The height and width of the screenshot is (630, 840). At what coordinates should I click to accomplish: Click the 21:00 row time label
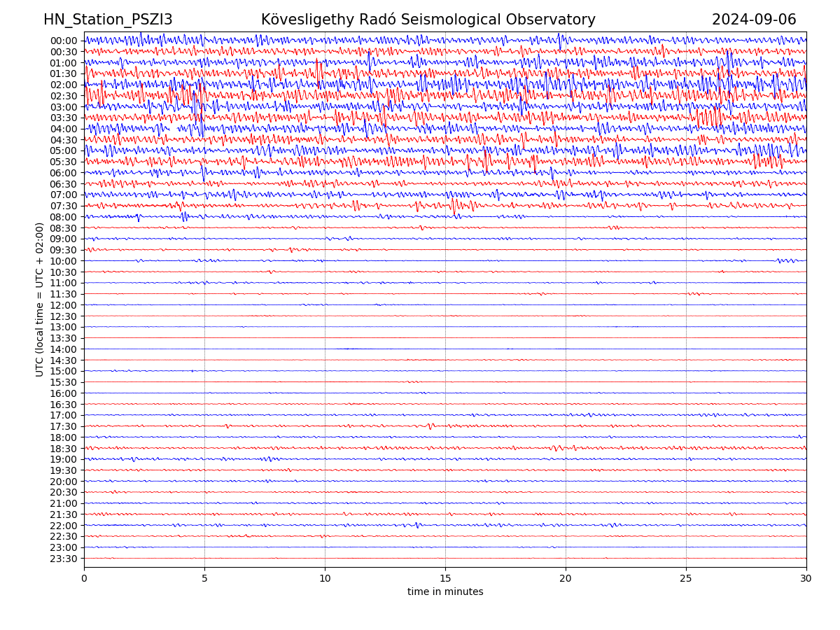pos(63,503)
